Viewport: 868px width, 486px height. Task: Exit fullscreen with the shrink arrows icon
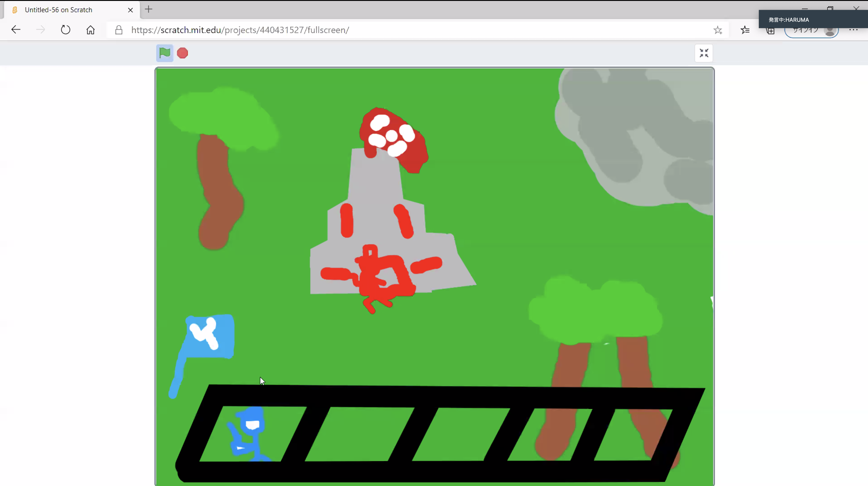click(x=704, y=53)
